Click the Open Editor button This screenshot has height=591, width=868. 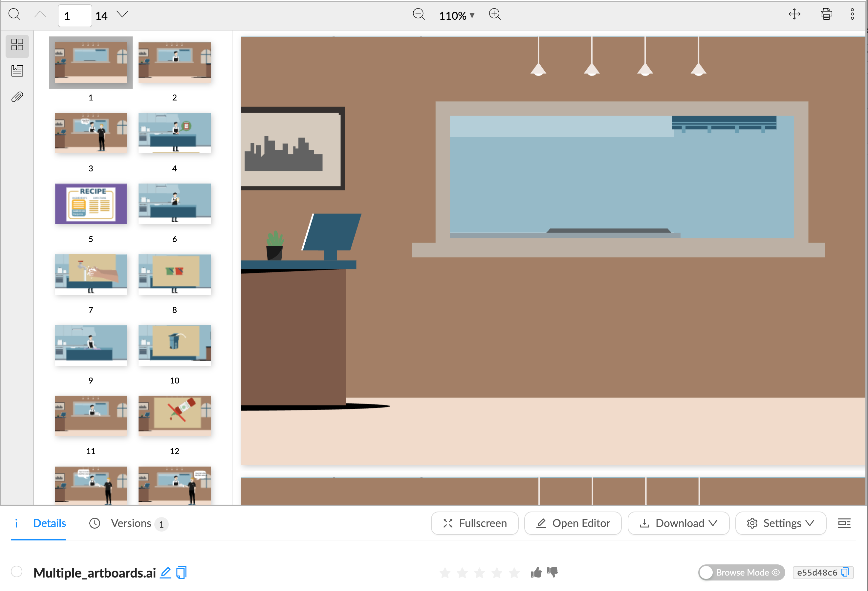coord(573,523)
